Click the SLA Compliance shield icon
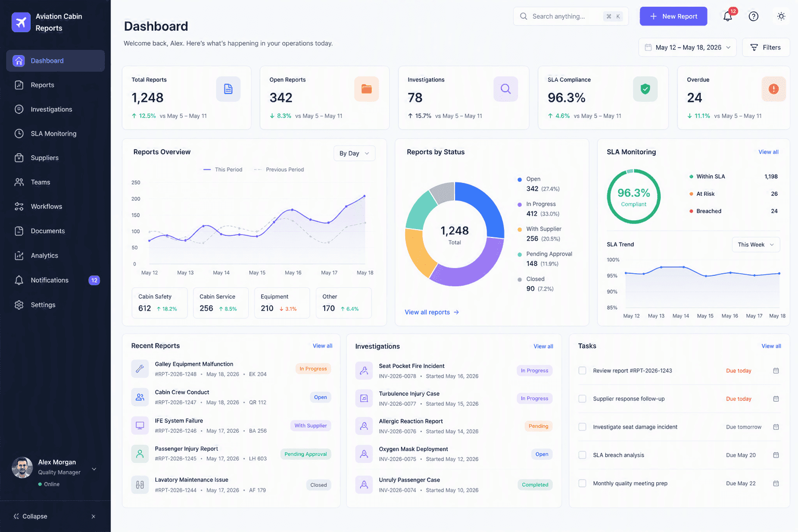The width and height of the screenshot is (798, 532). pyautogui.click(x=645, y=89)
